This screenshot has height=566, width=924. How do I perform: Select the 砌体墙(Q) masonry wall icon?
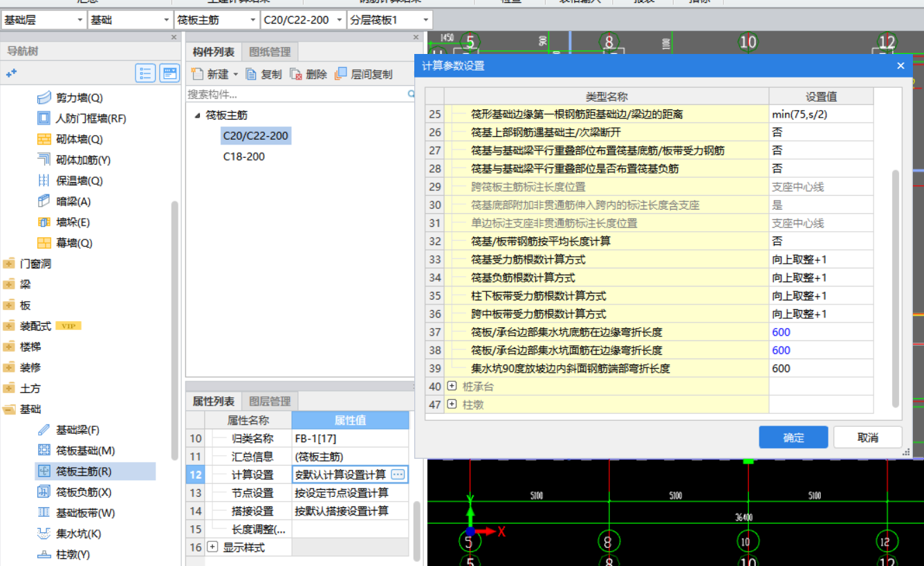[x=44, y=139]
